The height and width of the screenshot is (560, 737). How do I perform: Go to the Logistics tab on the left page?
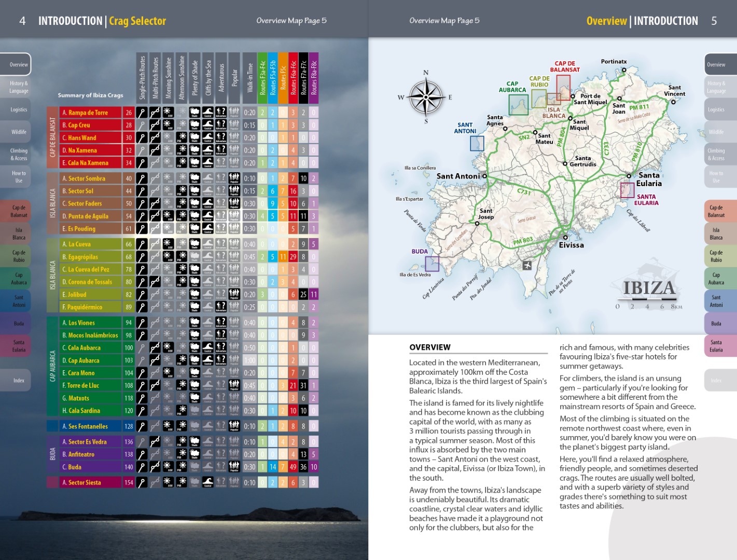(x=16, y=110)
